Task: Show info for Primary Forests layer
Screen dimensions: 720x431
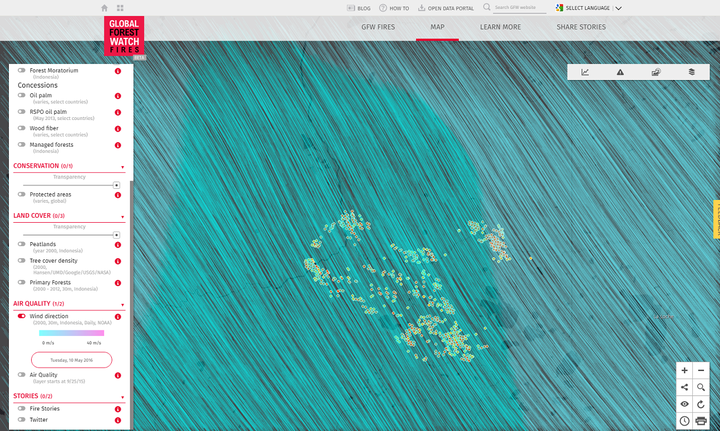Action: click(x=118, y=283)
